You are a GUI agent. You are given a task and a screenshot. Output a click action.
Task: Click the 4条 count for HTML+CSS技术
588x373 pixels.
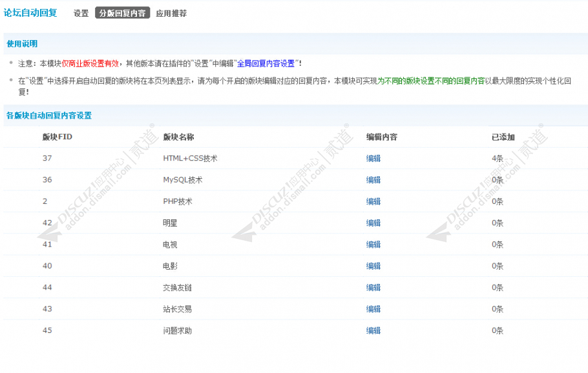pos(498,158)
